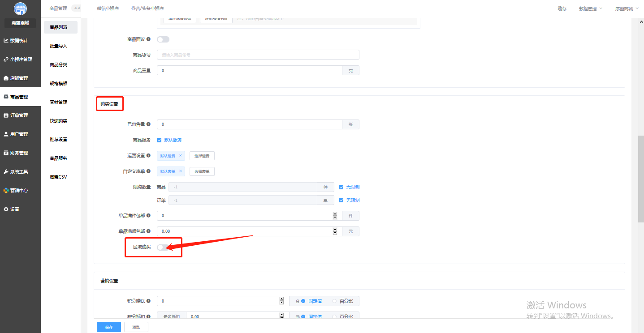Open 批量导入 in the submenu

coord(59,46)
